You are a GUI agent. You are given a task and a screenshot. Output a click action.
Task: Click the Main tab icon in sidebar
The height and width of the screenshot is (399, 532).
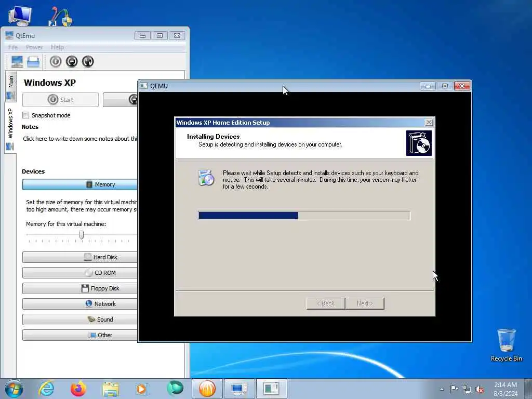click(x=10, y=96)
